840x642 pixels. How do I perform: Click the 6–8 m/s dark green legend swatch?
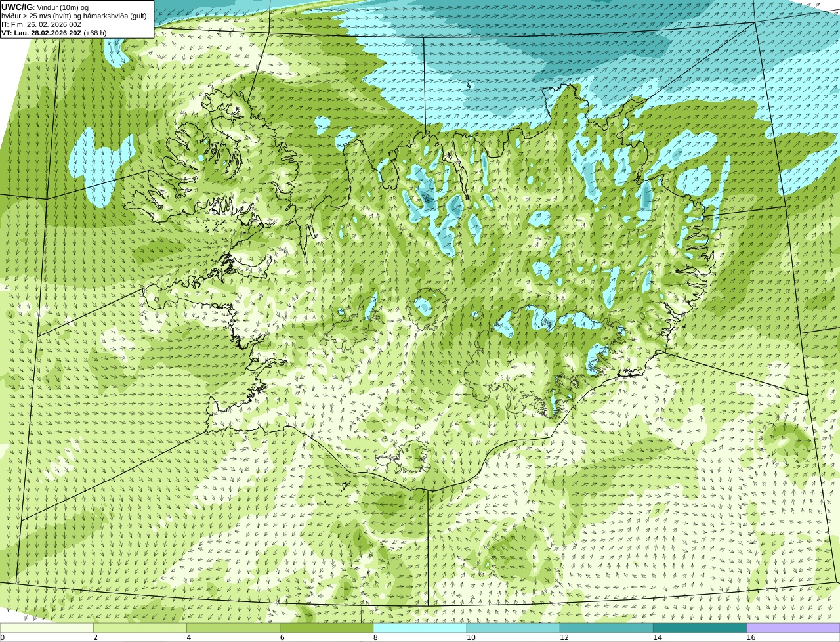[327, 628]
